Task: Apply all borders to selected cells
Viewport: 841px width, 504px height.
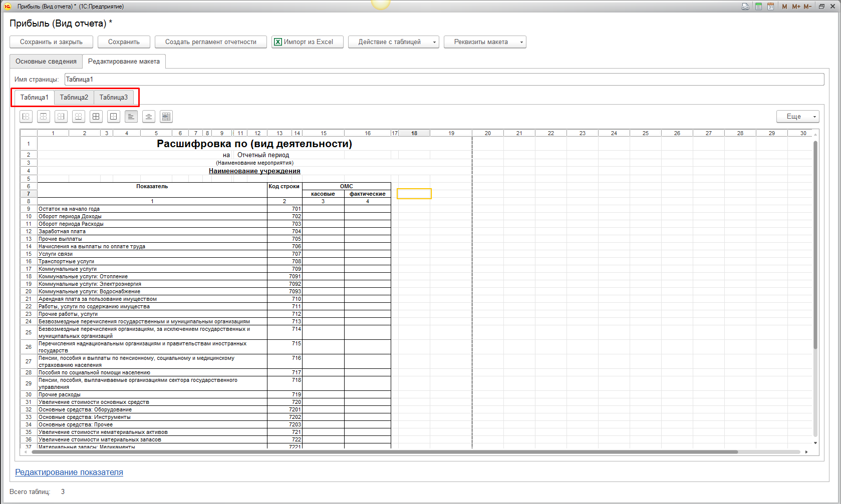Action: [x=96, y=117]
